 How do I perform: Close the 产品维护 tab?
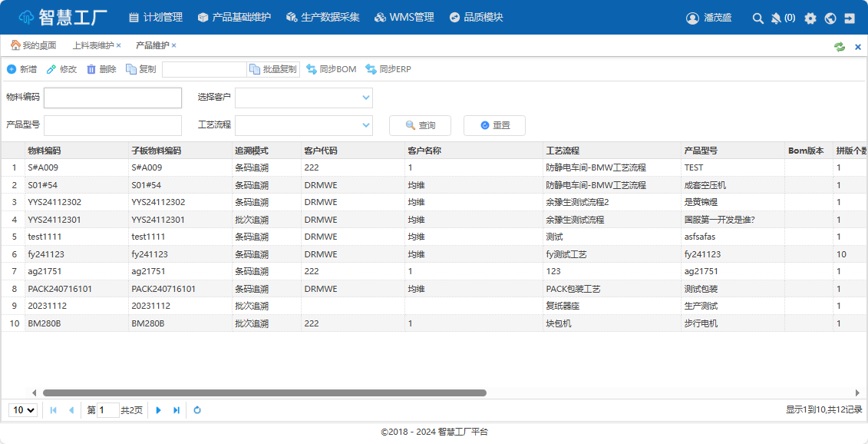[173, 45]
